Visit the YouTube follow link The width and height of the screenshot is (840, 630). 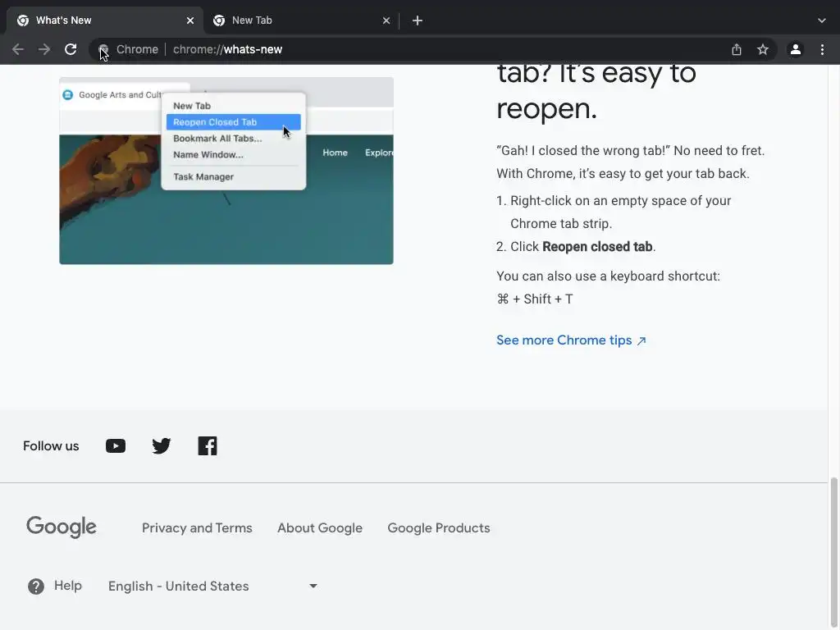(116, 445)
